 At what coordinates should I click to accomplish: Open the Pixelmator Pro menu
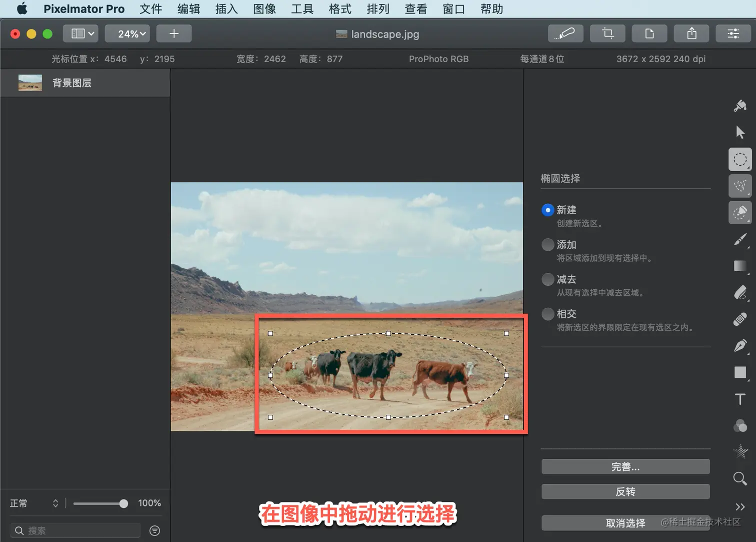(x=84, y=9)
